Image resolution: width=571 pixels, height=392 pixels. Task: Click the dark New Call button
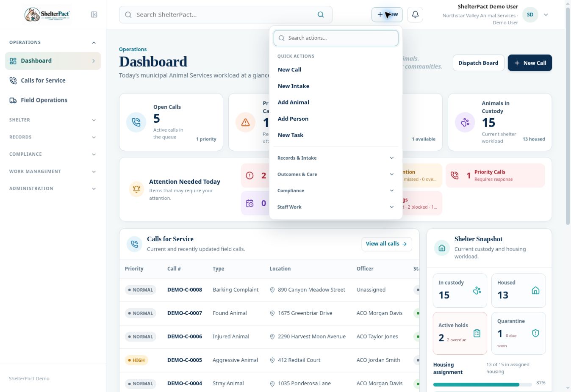pyautogui.click(x=529, y=63)
